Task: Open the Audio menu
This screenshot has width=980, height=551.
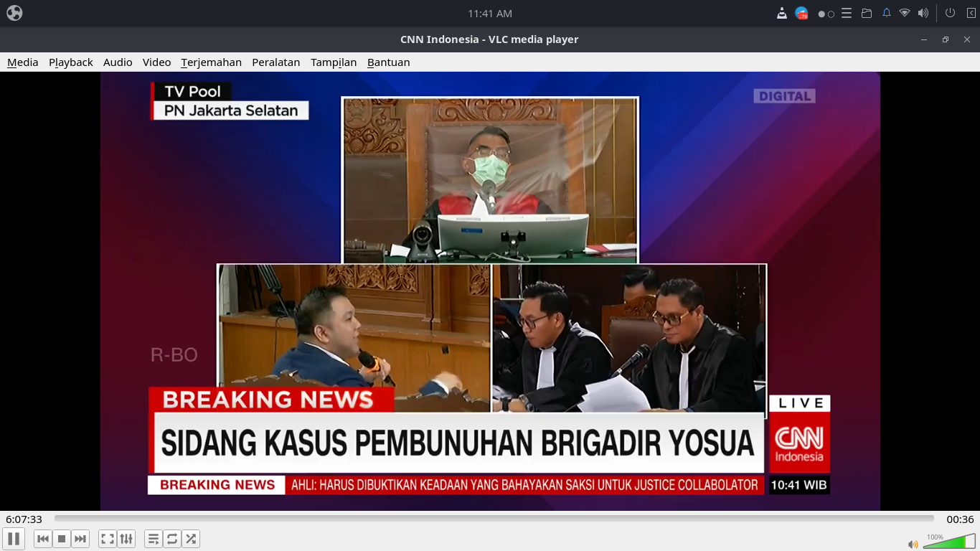Action: (118, 62)
